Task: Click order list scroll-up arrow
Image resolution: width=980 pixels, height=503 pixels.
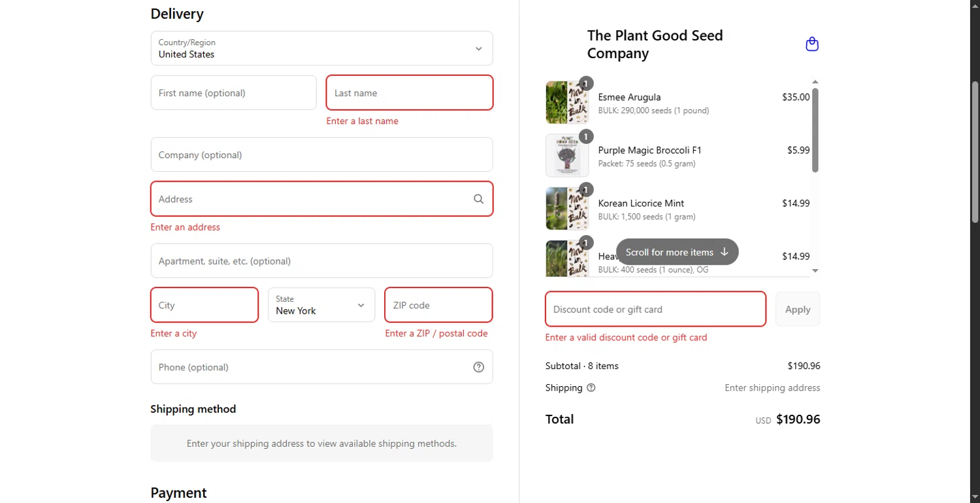Action: (815, 82)
